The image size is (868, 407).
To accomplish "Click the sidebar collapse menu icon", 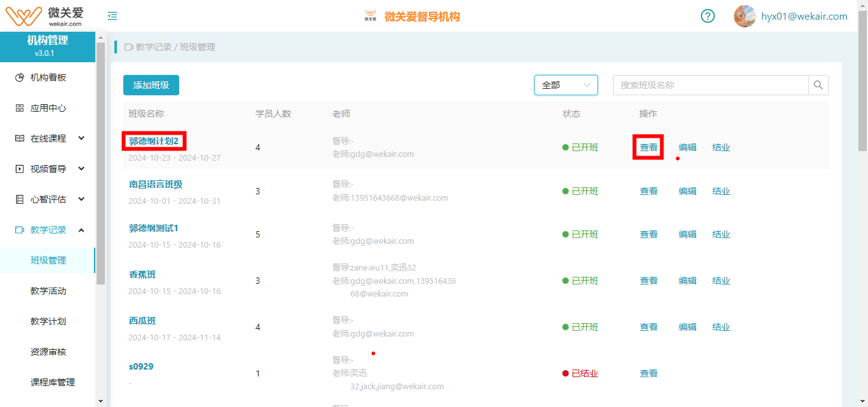I will click(112, 16).
